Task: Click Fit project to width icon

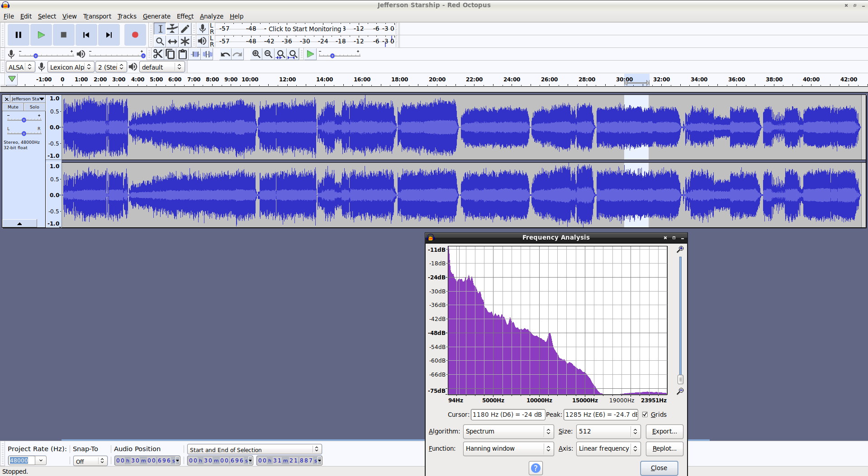Action: pyautogui.click(x=293, y=54)
